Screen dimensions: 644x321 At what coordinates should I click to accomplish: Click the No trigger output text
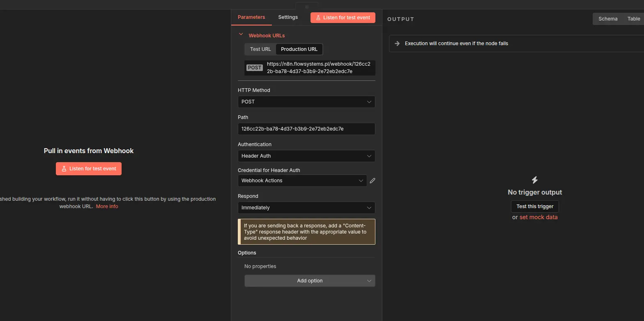pos(535,192)
